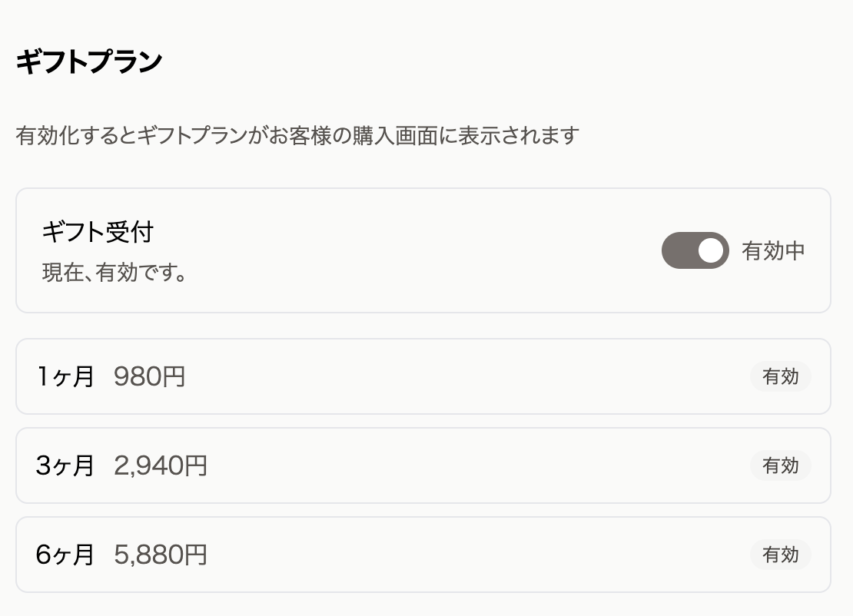
Task: Click the 5,880円 price
Action: [160, 555]
